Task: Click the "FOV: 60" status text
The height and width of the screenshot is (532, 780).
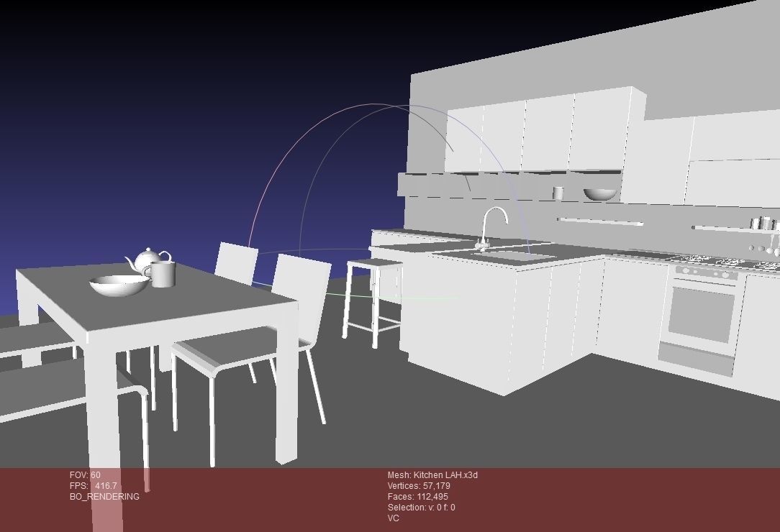Action: 85,474
